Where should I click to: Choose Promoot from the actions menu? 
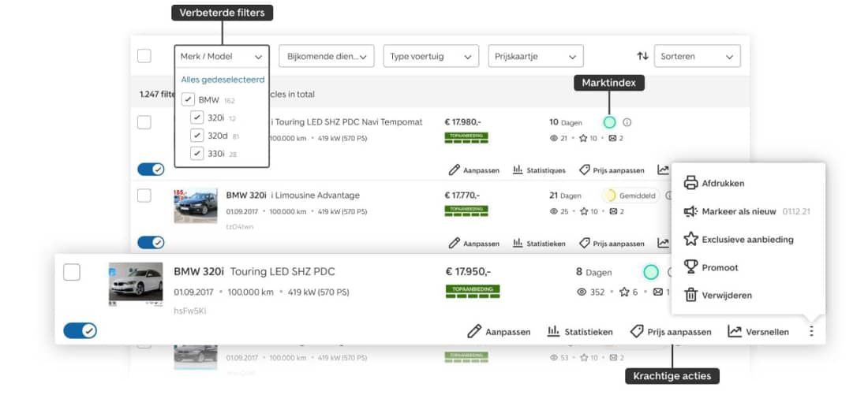(711, 267)
